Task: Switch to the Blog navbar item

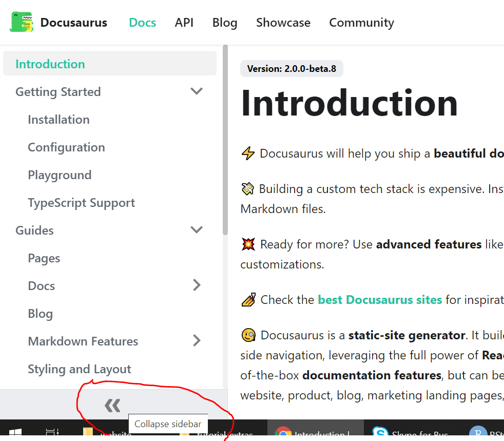Action: point(224,22)
